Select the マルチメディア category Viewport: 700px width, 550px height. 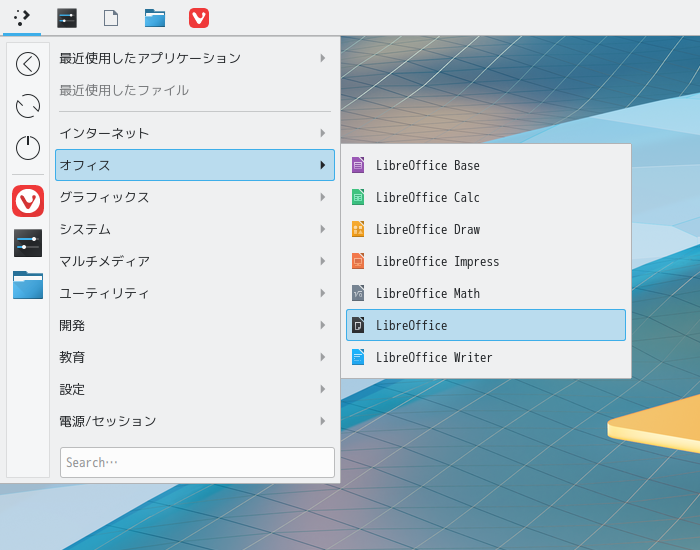tap(195, 261)
